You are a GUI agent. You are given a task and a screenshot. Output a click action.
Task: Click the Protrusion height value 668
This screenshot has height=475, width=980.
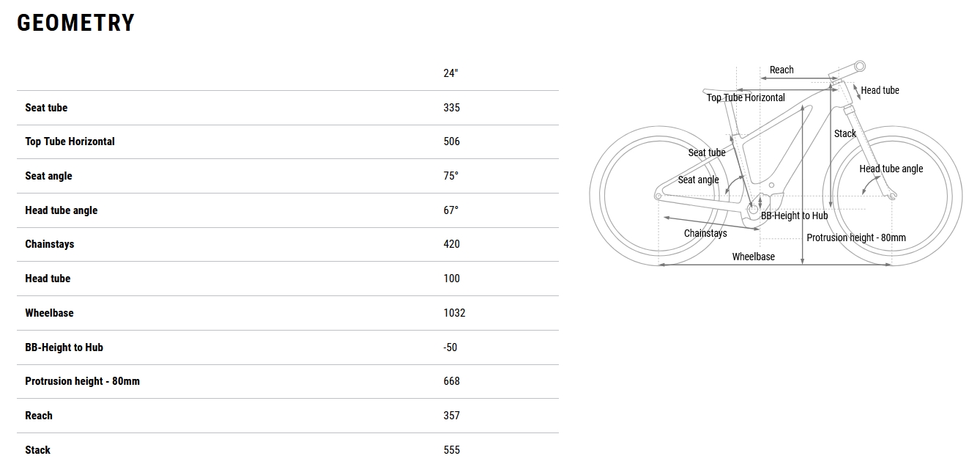click(452, 381)
